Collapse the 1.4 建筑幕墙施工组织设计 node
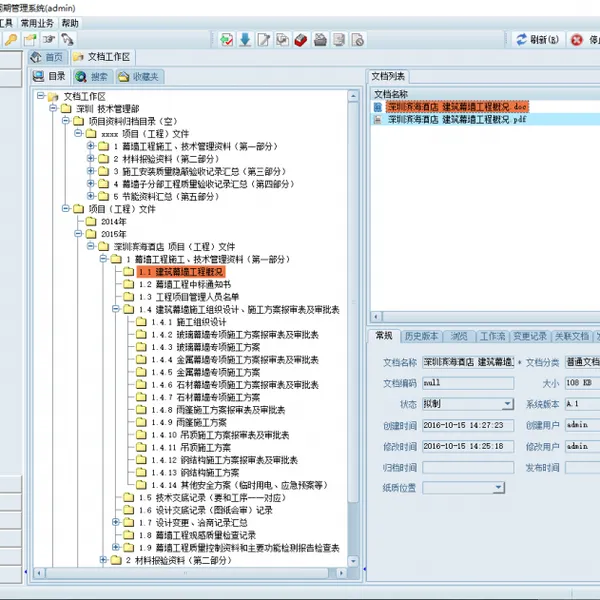Viewport: 600px width, 600px height. 116,309
